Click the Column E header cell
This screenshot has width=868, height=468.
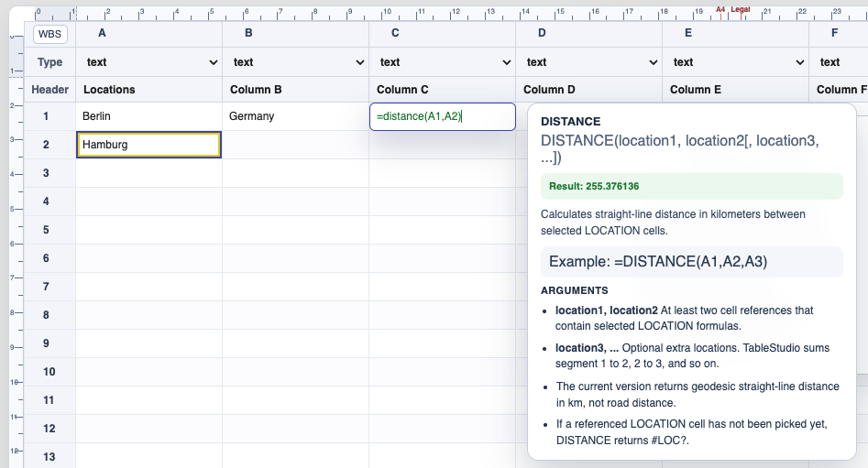pyautogui.click(x=736, y=90)
